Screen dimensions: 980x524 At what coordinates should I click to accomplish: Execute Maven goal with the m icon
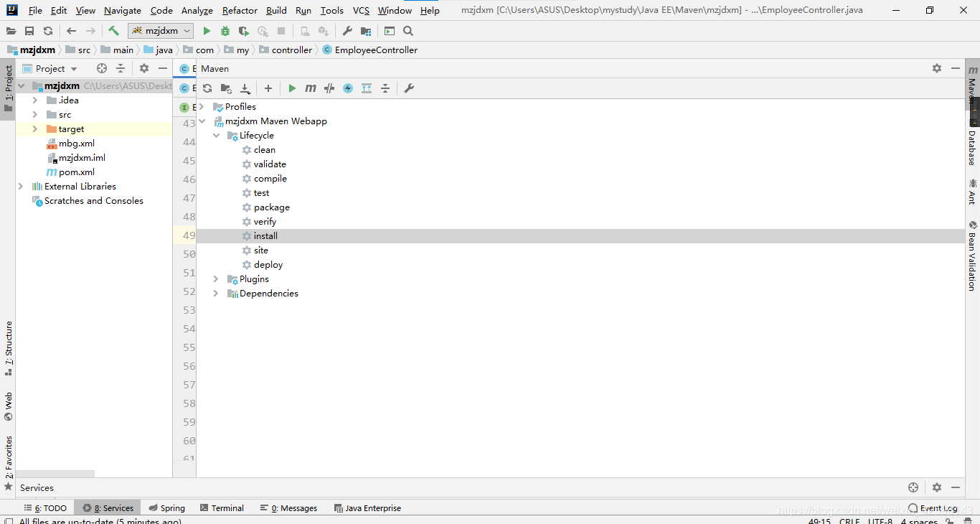click(x=311, y=88)
